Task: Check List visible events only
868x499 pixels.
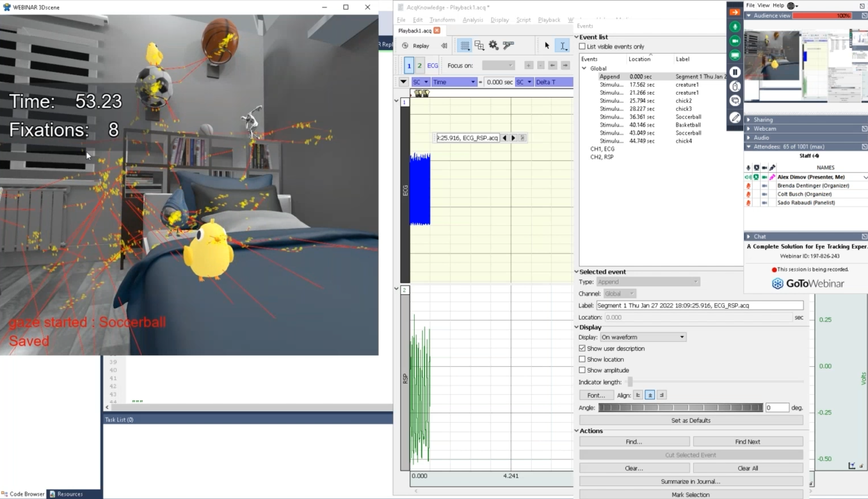Action: (x=583, y=46)
